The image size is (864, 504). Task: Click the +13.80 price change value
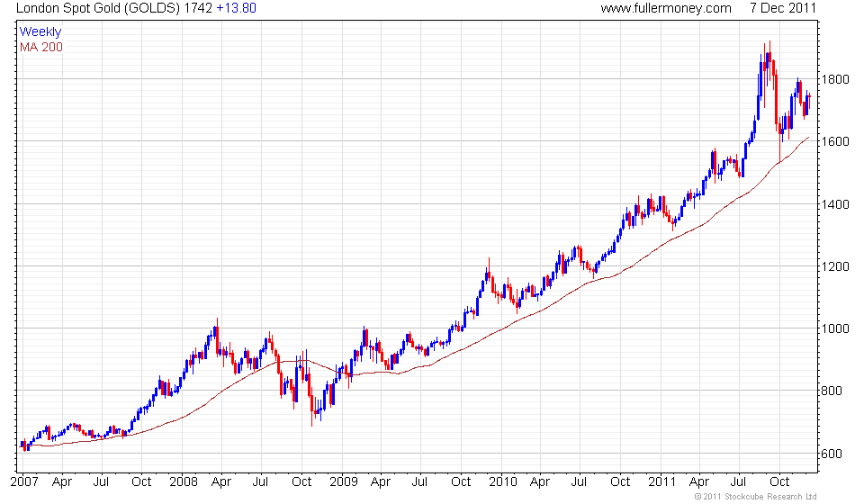237,8
